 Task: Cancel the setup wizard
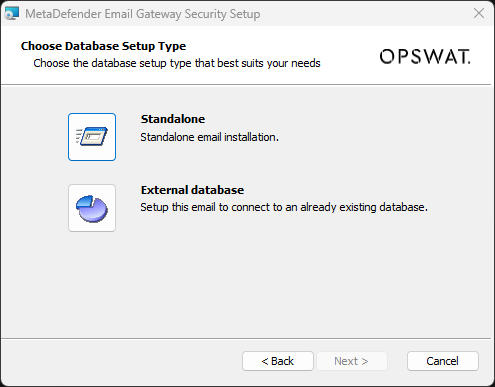click(443, 361)
